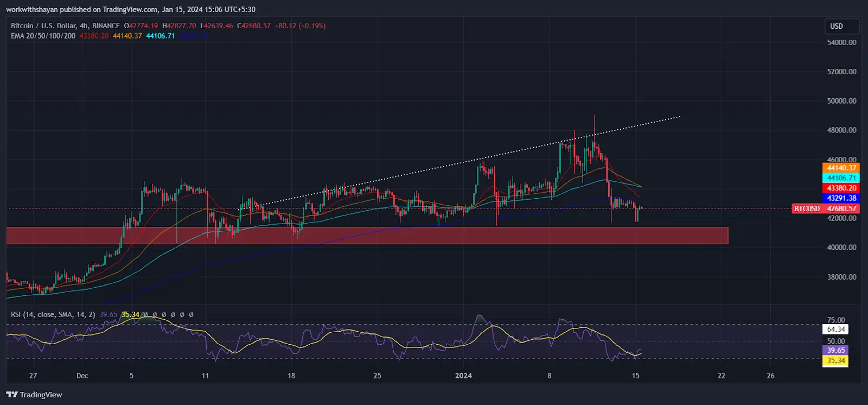Click the cyan EMA 100 value 44106.71 in legend

pyautogui.click(x=161, y=36)
